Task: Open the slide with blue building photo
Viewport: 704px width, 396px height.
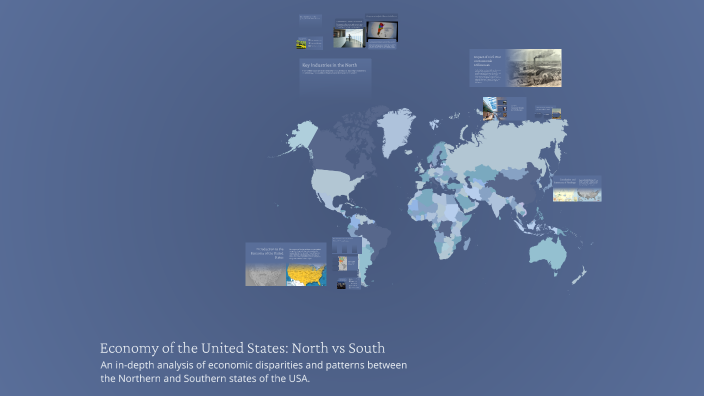Action: (x=504, y=109)
